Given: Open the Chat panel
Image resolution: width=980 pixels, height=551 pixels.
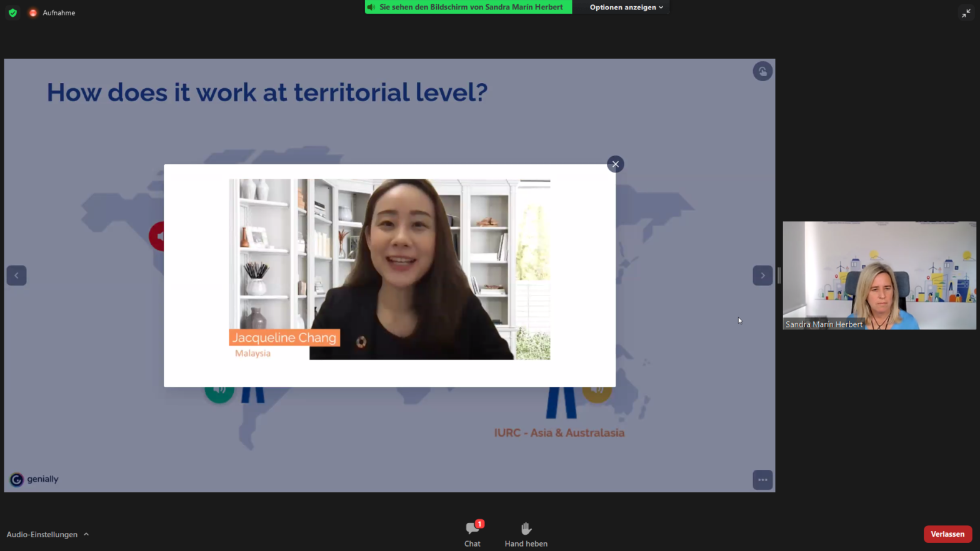Looking at the screenshot, I should 472,534.
